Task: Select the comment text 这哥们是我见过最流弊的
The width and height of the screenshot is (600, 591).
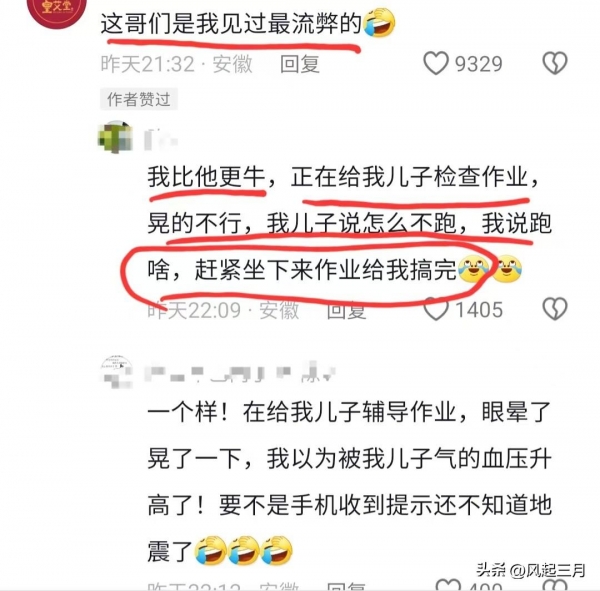Action: click(x=231, y=24)
